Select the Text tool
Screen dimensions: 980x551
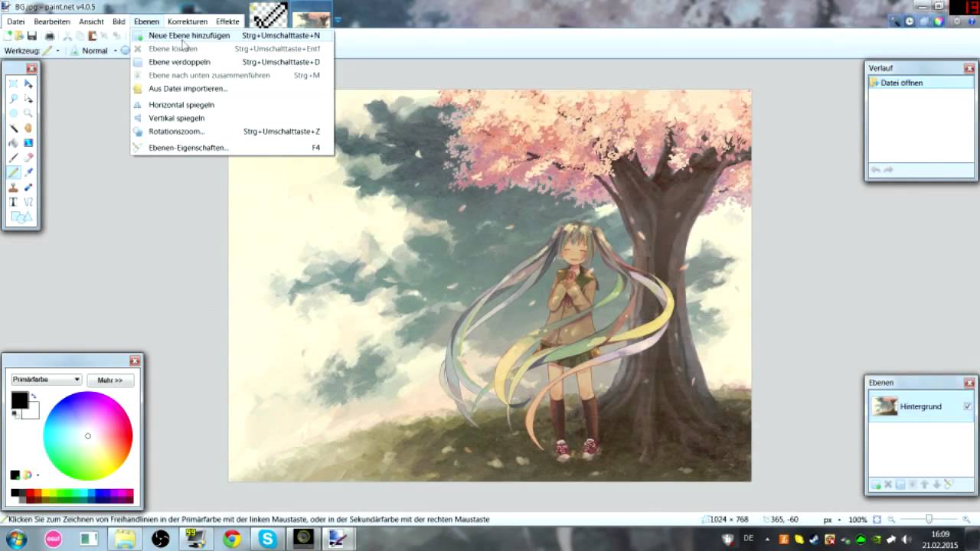click(x=14, y=202)
